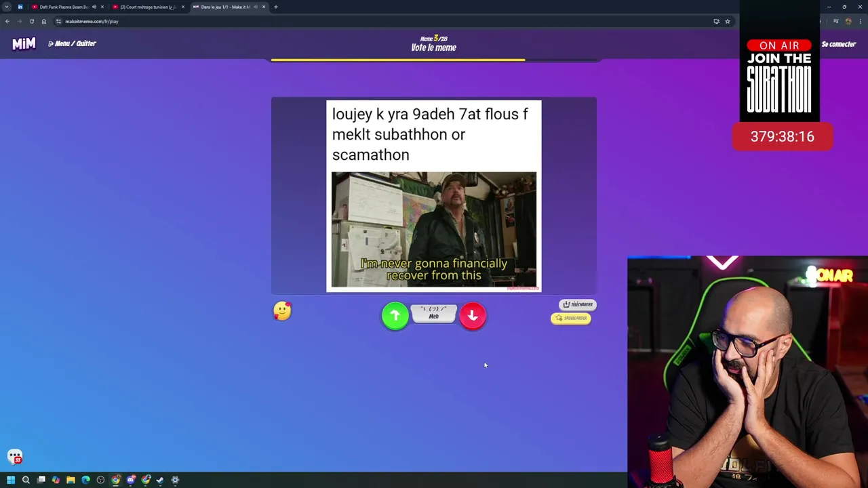Go to the browser home page
Image resolution: width=868 pixels, height=488 pixels.
pos(44,21)
